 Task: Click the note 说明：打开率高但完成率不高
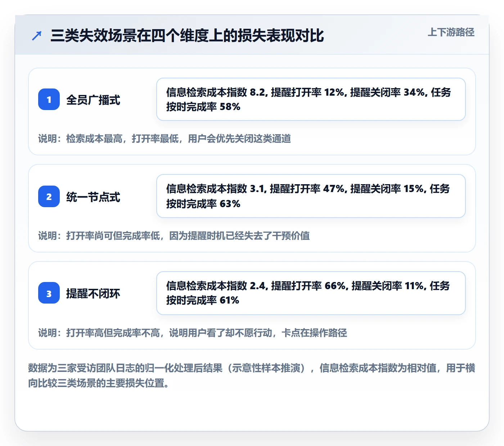[x=193, y=333]
